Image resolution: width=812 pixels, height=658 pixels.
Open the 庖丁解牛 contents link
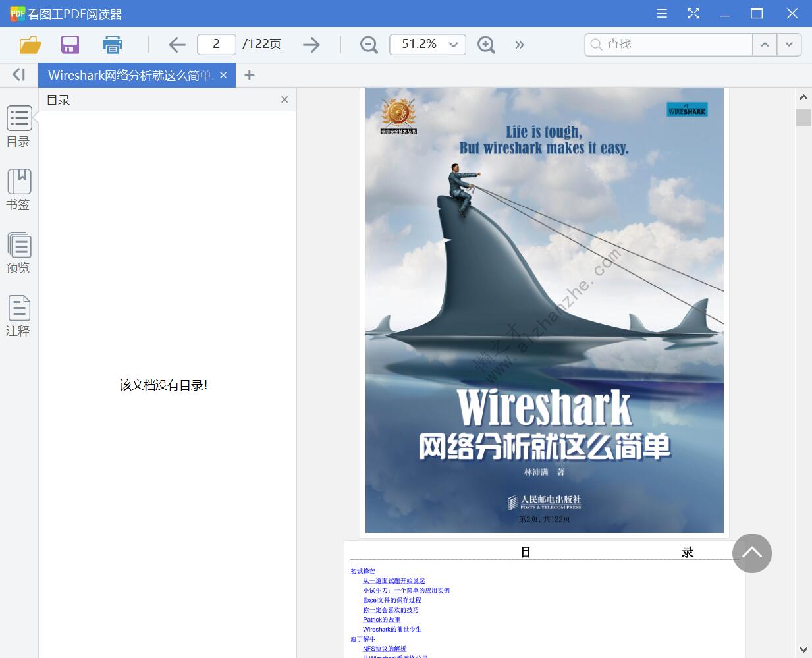point(363,639)
